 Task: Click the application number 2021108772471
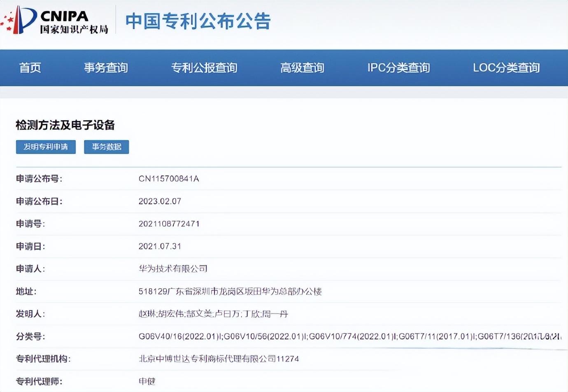coord(169,224)
